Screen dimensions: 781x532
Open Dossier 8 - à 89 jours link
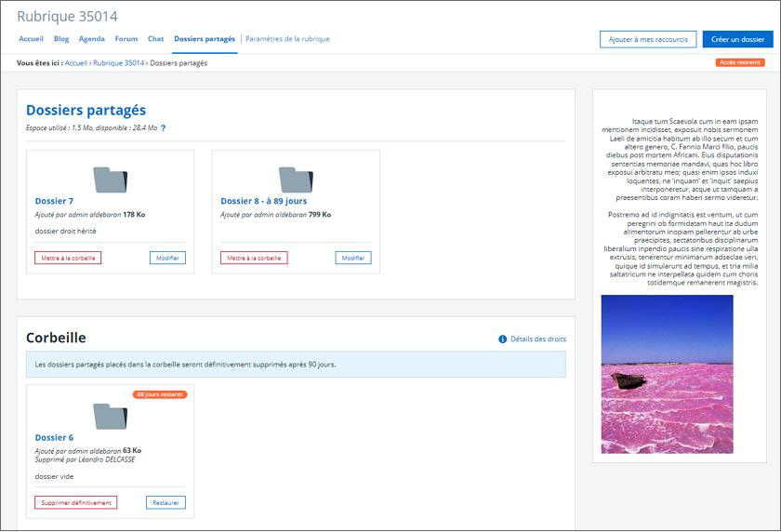point(263,201)
